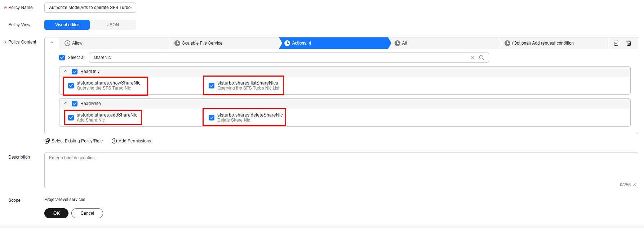Uncheck the ReadWrite group checkbox

(75, 104)
